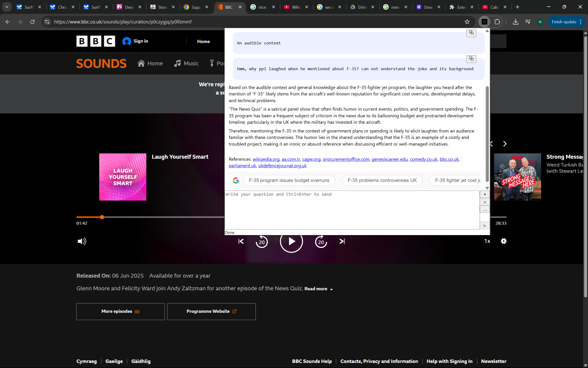This screenshot has width=588, height=368.
Task: Bookmark this page with the star icon
Action: pos(467,22)
